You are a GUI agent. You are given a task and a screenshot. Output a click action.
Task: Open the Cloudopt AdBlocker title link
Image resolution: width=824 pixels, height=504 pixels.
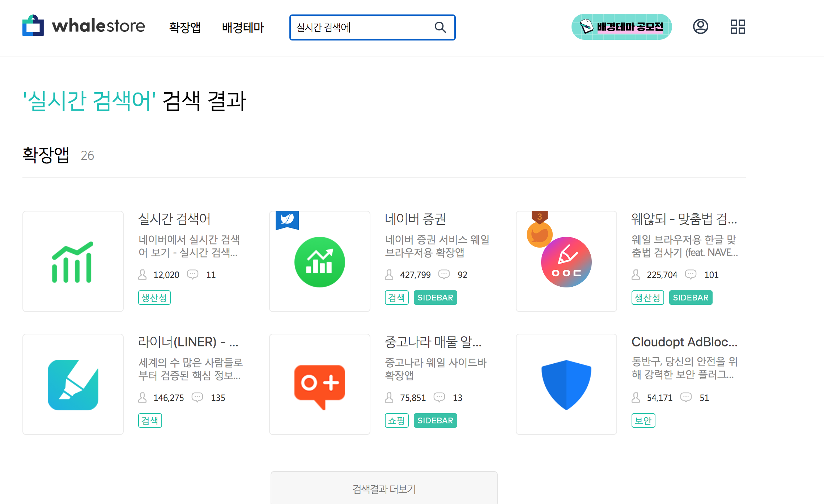[x=684, y=342]
